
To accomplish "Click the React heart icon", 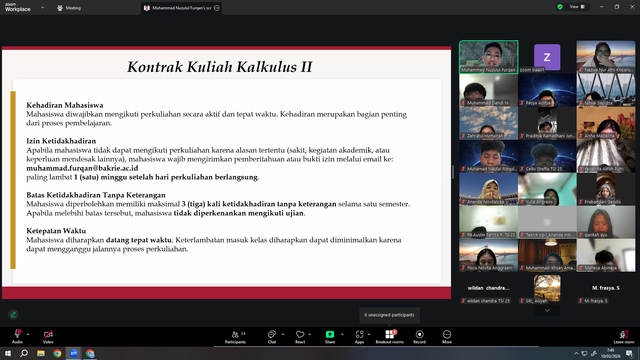I will (300, 334).
